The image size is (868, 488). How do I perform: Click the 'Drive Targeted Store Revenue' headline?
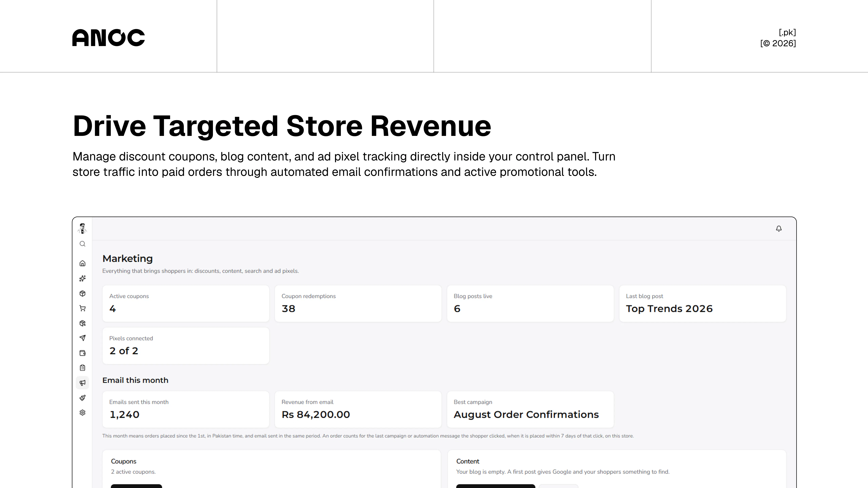click(x=282, y=126)
